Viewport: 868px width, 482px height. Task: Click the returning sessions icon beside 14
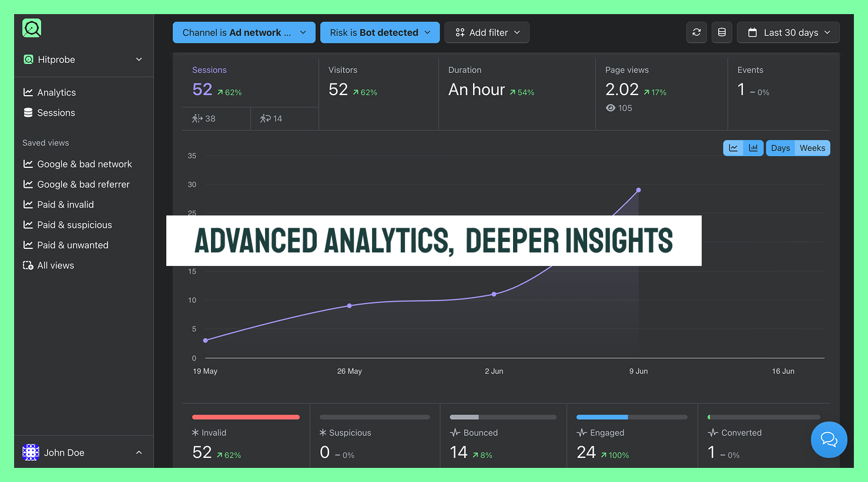[x=265, y=119]
